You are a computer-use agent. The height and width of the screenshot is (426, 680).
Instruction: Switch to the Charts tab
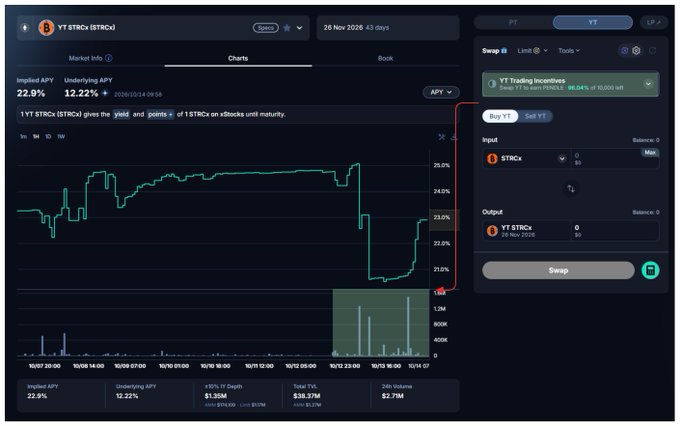click(x=238, y=58)
